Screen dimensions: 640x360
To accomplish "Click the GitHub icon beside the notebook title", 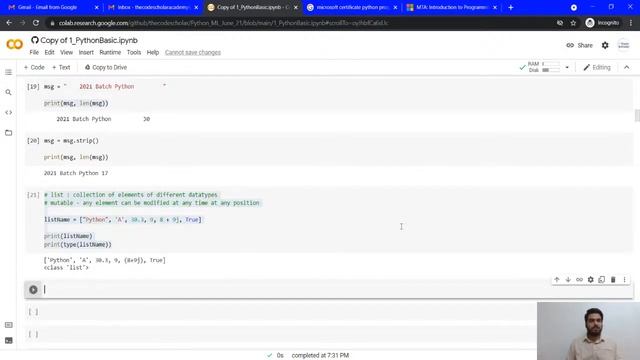I will click(35, 40).
